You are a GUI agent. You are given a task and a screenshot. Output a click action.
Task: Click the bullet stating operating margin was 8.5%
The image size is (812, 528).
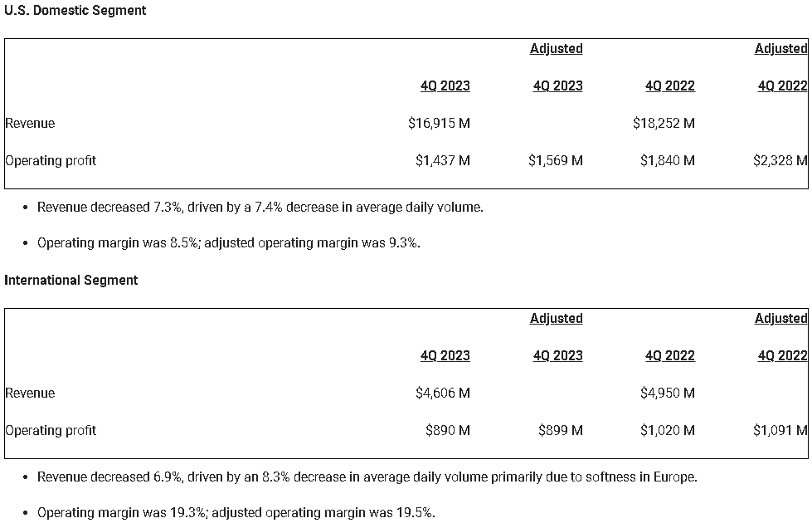(228, 243)
